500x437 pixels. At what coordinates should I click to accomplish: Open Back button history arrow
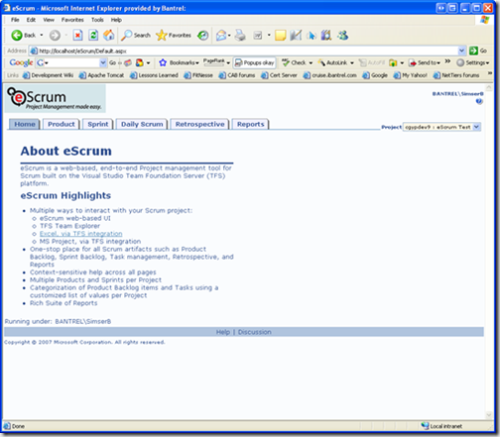pos(42,35)
